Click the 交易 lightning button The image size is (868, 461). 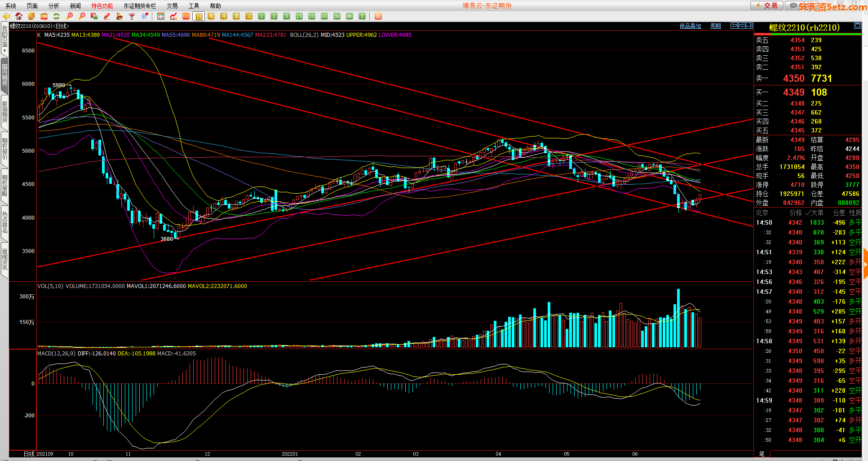tap(767, 5)
